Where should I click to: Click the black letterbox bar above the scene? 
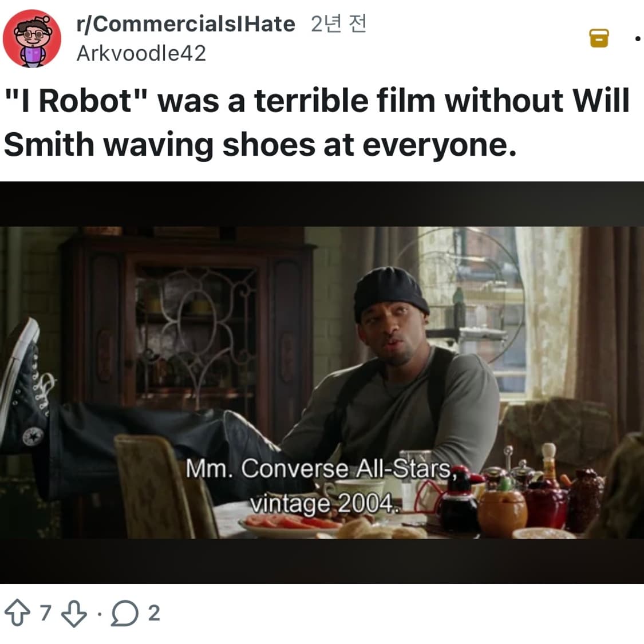tap(322, 204)
